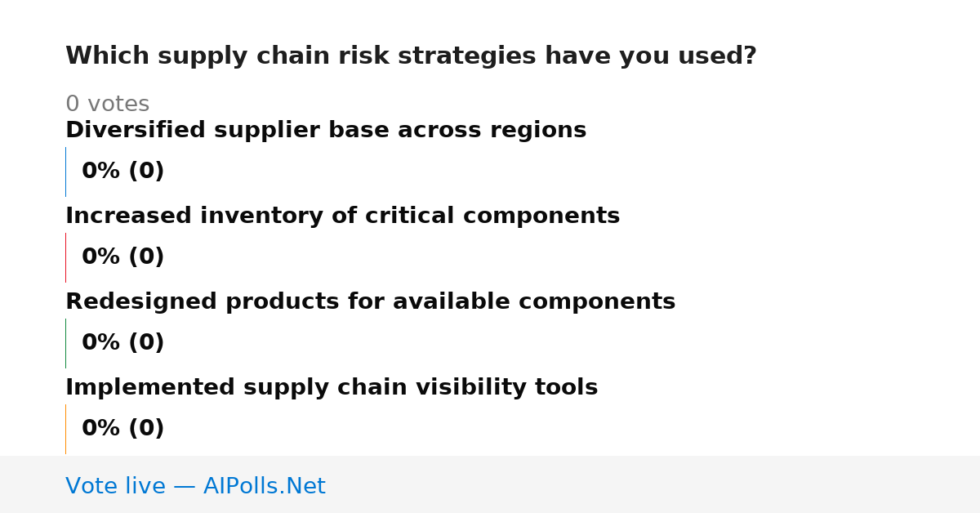The image size is (980, 513).
Task: Select Diversified supplier base across regions option
Action: tap(326, 131)
